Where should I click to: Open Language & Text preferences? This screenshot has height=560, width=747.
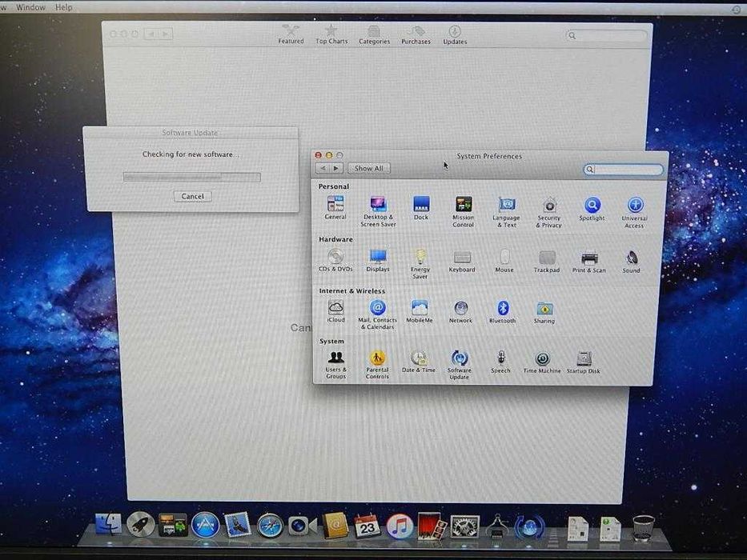point(507,212)
